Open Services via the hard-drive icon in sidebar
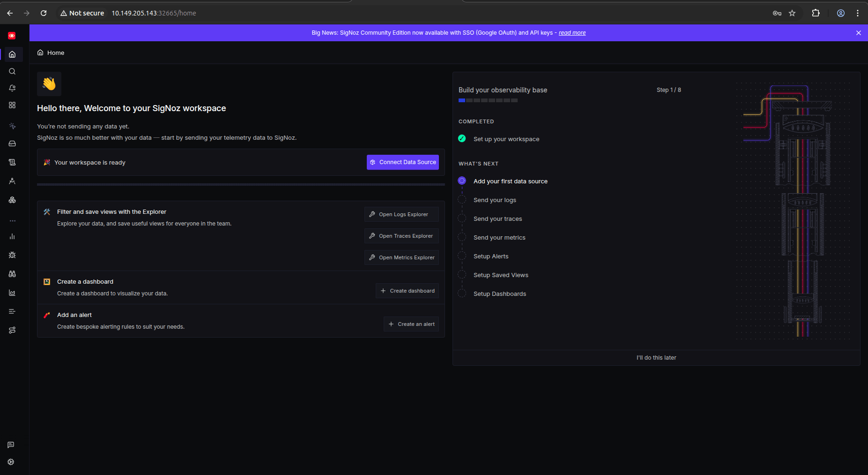The width and height of the screenshot is (868, 475). click(12, 143)
